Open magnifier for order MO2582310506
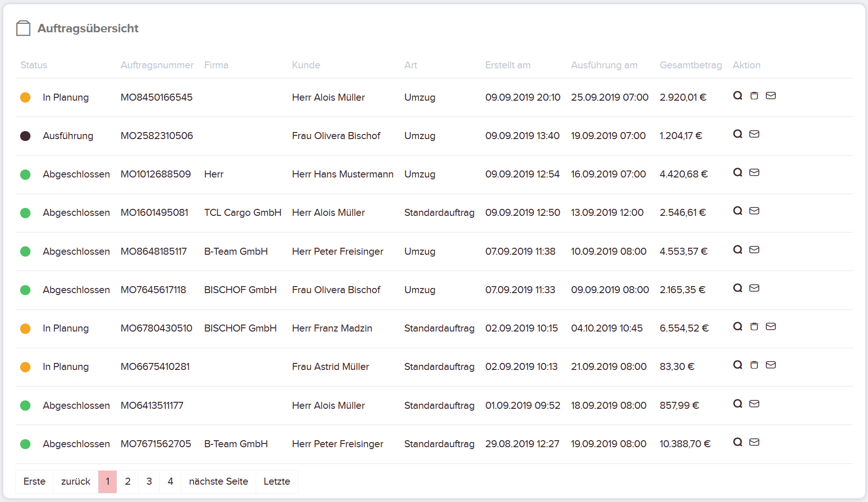The image size is (868, 502). tap(738, 134)
